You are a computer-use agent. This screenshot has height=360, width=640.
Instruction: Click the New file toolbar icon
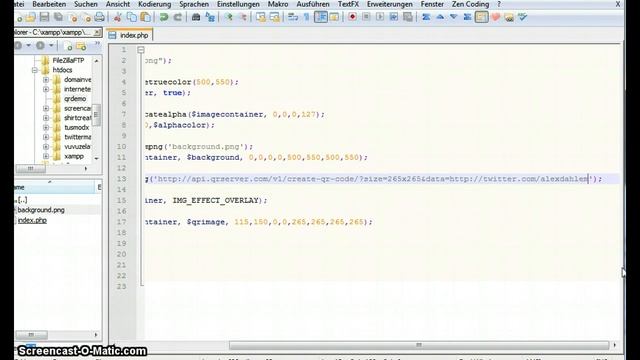[x=18, y=17]
